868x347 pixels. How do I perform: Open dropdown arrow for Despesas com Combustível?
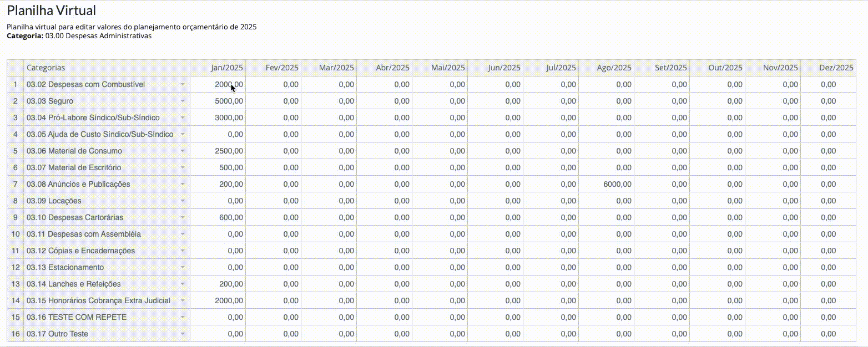[x=183, y=84]
